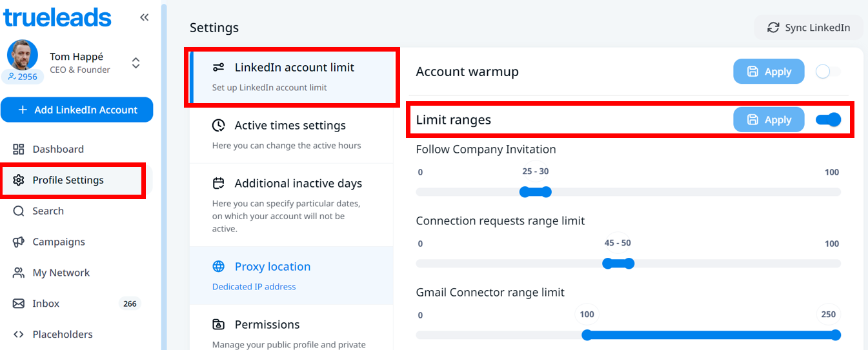The height and width of the screenshot is (350, 868).
Task: Click the Add LinkedIn Account button
Action: [77, 110]
